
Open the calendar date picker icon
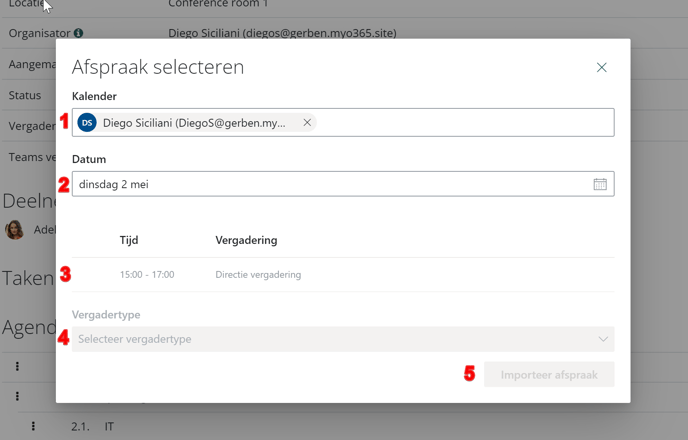(x=600, y=184)
